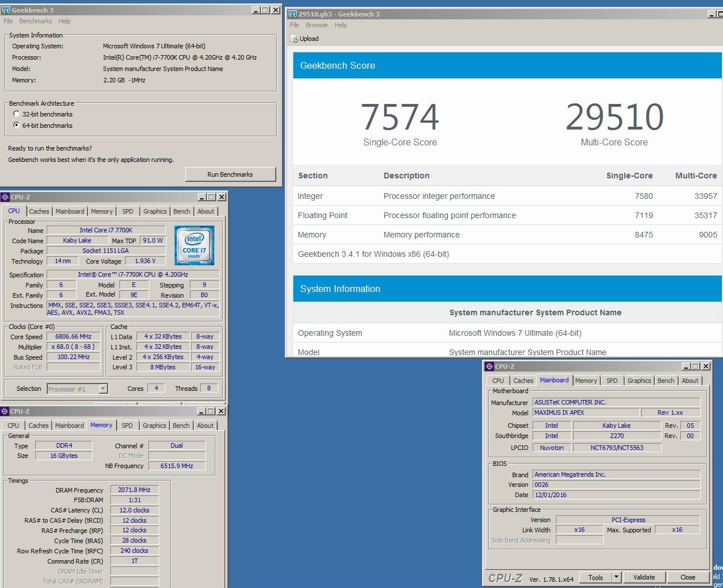Select CPU tab in CPU-Z Memory window

click(14, 426)
